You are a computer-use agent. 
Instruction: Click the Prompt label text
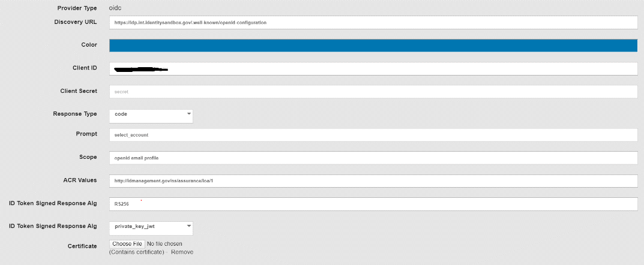tap(86, 134)
